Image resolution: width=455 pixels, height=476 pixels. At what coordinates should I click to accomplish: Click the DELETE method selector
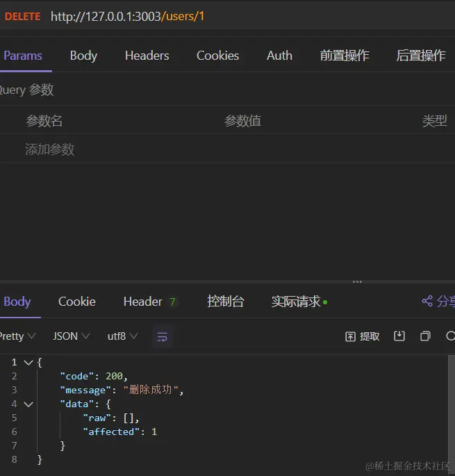(x=23, y=17)
